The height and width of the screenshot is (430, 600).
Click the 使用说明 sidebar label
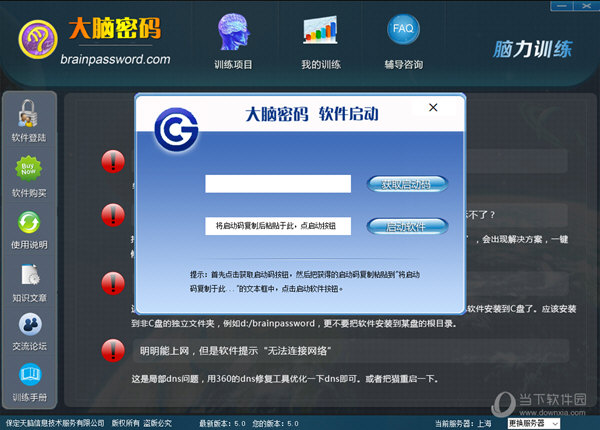pos(29,245)
